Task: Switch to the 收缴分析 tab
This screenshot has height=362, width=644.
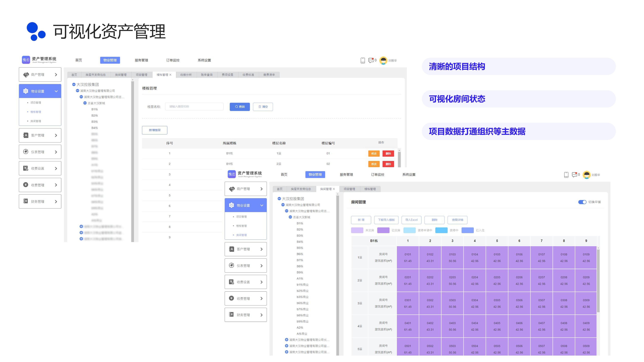Action: pos(186,75)
